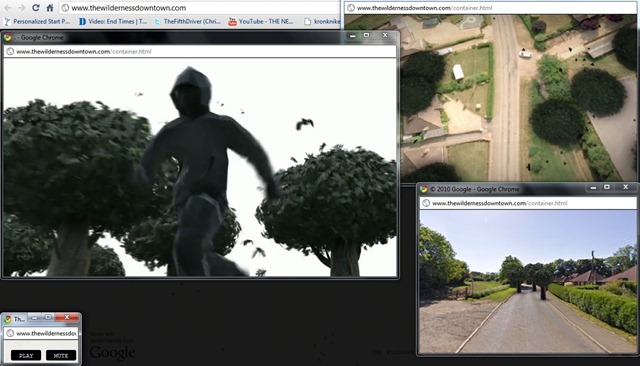
Task: Maximize the small control window
Action: pos(48,317)
